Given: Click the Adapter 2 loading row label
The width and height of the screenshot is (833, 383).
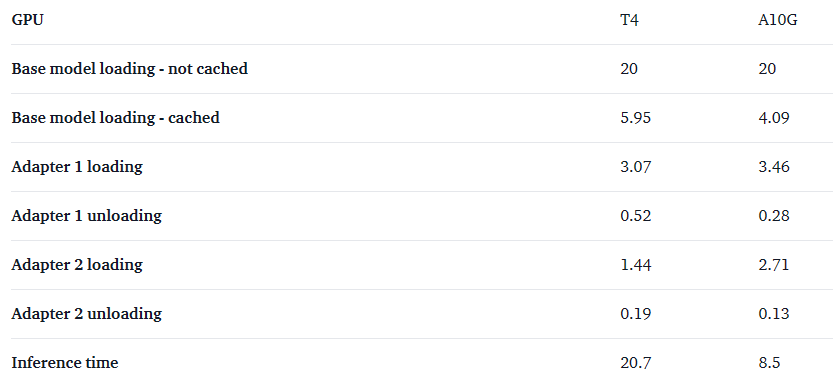Looking at the screenshot, I should 77,265.
